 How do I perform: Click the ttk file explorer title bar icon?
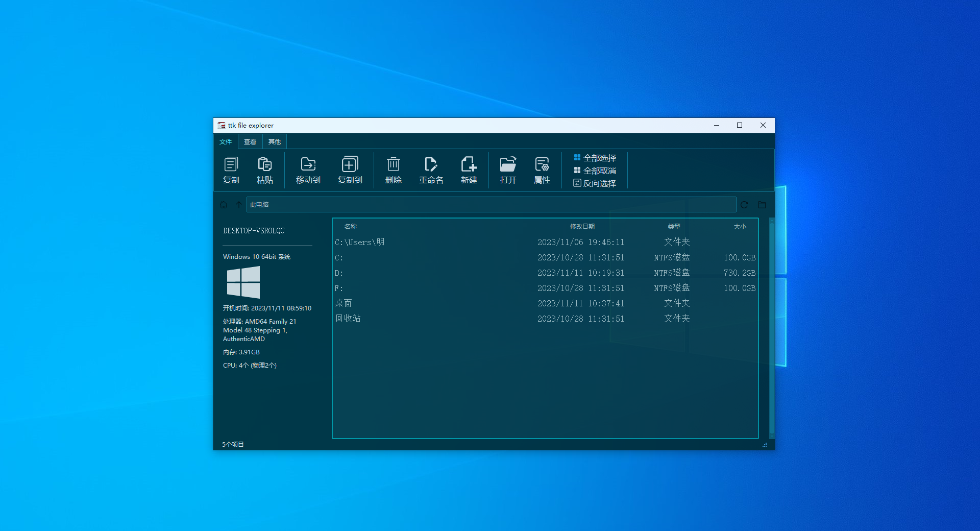click(x=222, y=126)
